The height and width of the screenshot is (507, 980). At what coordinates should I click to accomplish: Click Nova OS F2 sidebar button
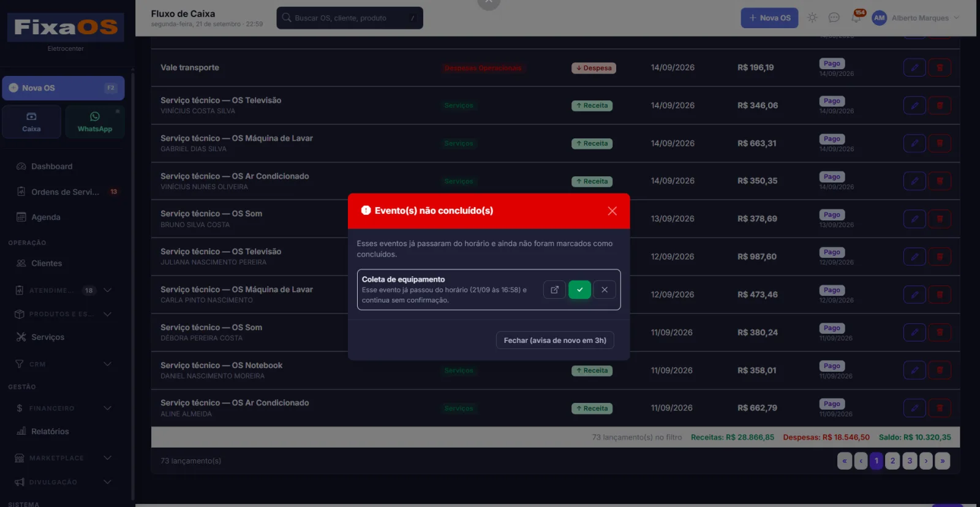(x=64, y=88)
